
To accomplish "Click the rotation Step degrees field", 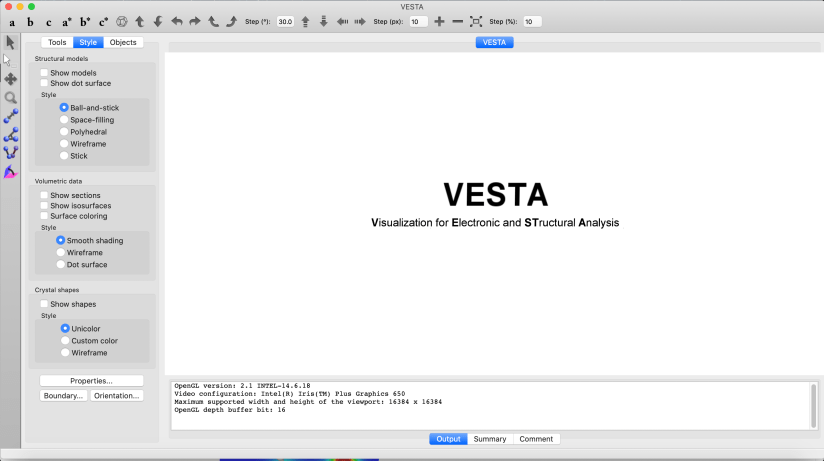I will click(x=285, y=22).
